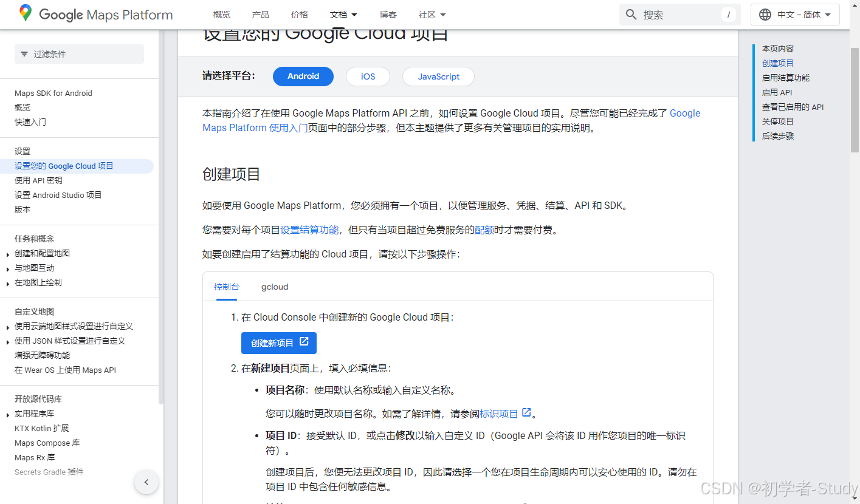The image size is (860, 504).
Task: Click the filter icon beside 过滤条件
Action: 24,54
